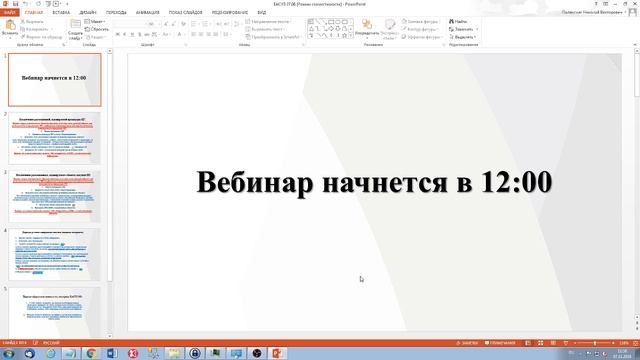The width and height of the screenshot is (640, 360).
Task: Click Найти (Find) button
Action: pos(458,21)
